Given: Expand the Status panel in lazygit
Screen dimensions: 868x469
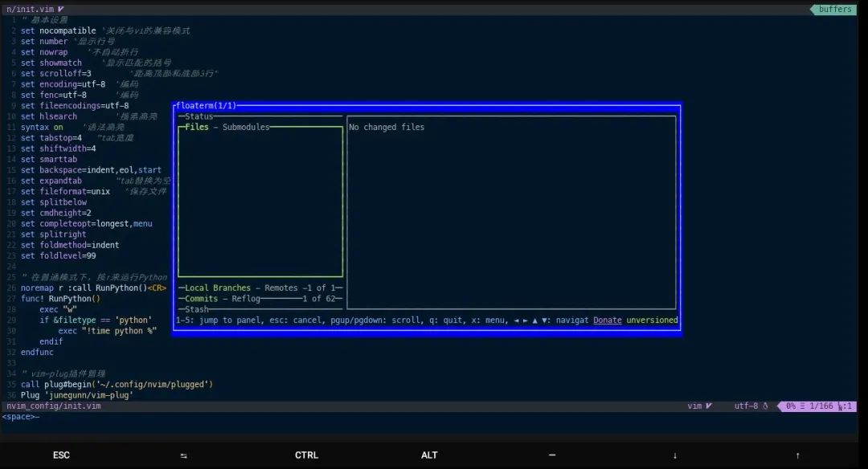Looking at the screenshot, I should click(x=199, y=116).
